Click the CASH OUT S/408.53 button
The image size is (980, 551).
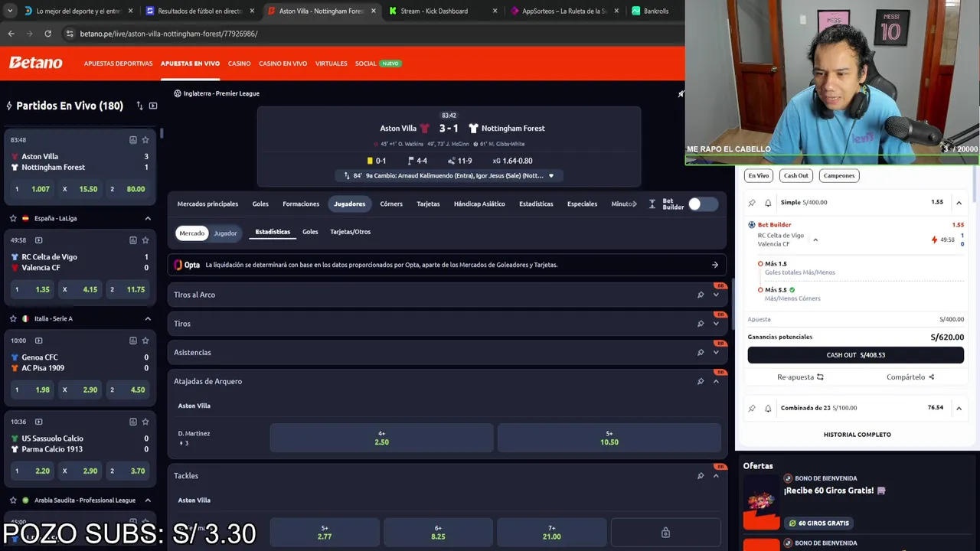pos(856,355)
